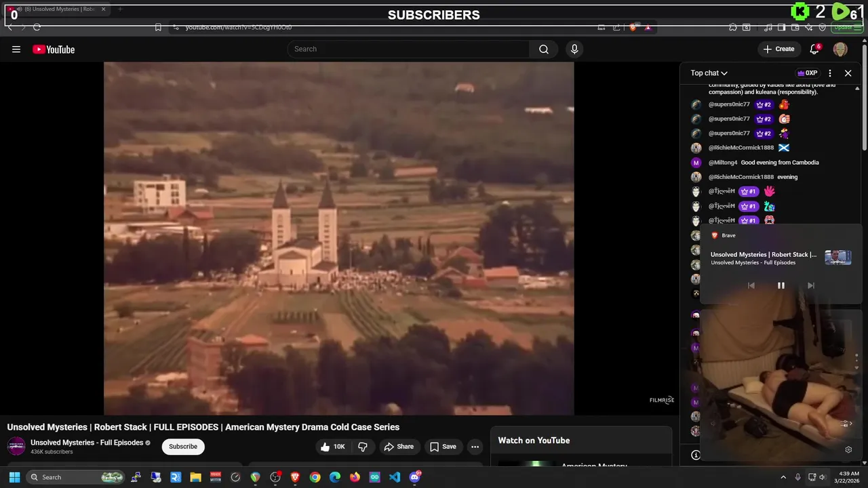Open the Windows Start menu
The width and height of the screenshot is (868, 488).
14,477
